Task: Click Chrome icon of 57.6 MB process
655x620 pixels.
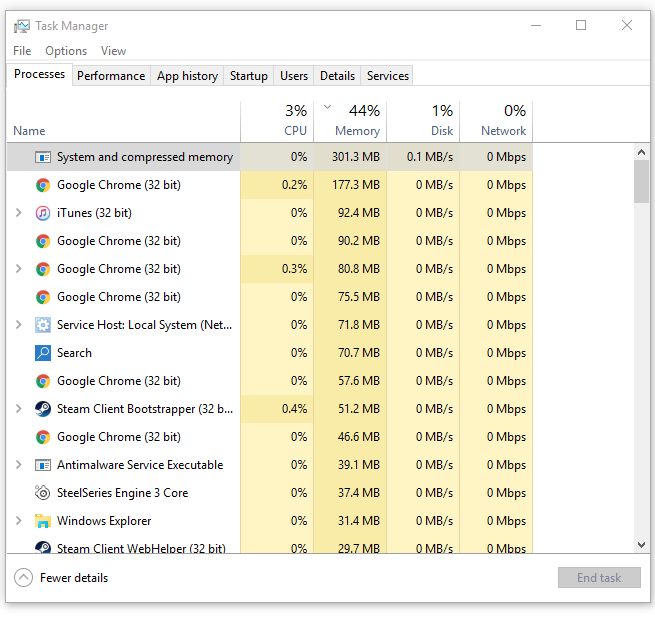Action: (x=43, y=381)
